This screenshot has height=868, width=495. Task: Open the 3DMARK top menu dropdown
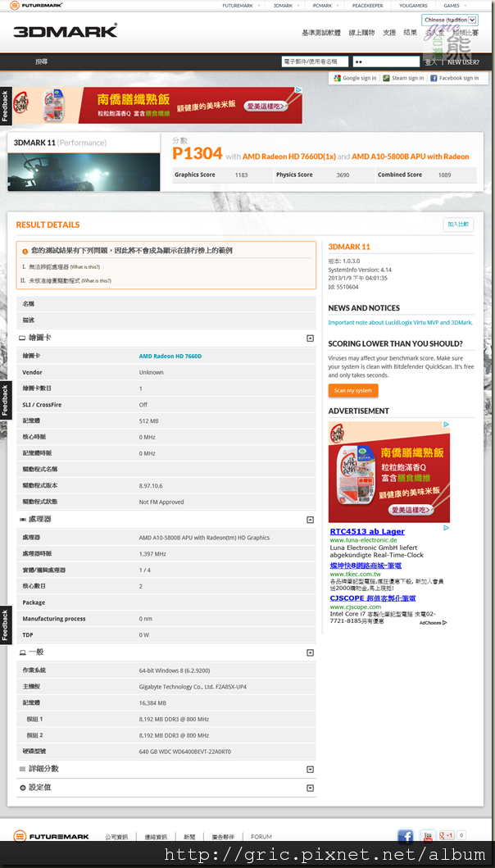286,6
